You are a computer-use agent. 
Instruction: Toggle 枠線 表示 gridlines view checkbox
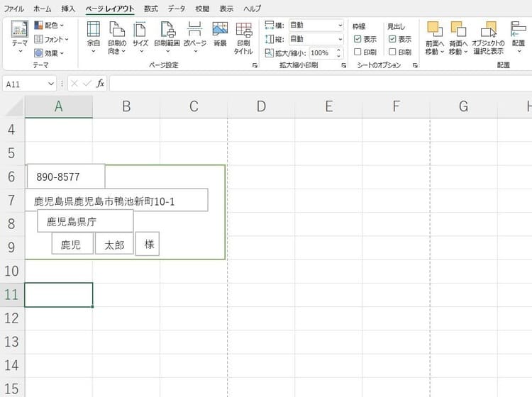coord(358,39)
